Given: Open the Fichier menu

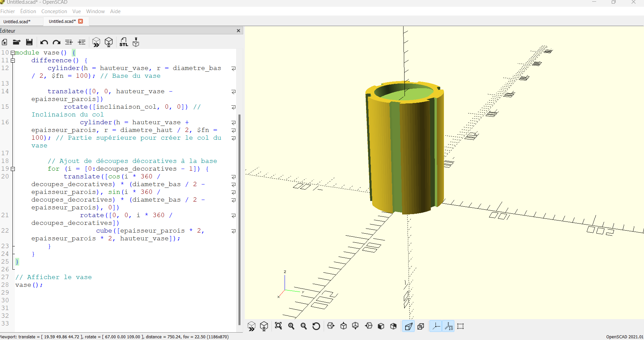Looking at the screenshot, I should pyautogui.click(x=7, y=11).
